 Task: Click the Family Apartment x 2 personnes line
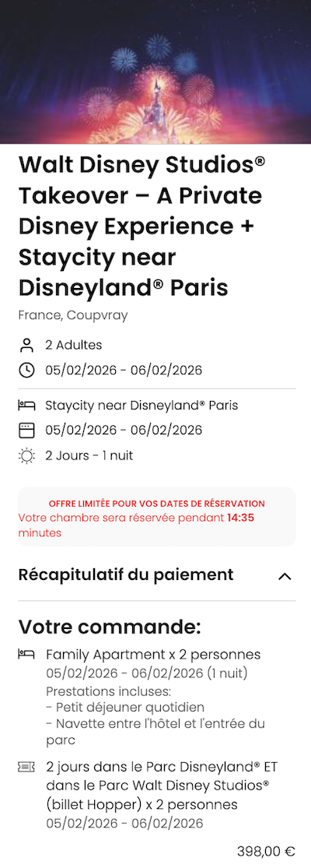pos(153,655)
